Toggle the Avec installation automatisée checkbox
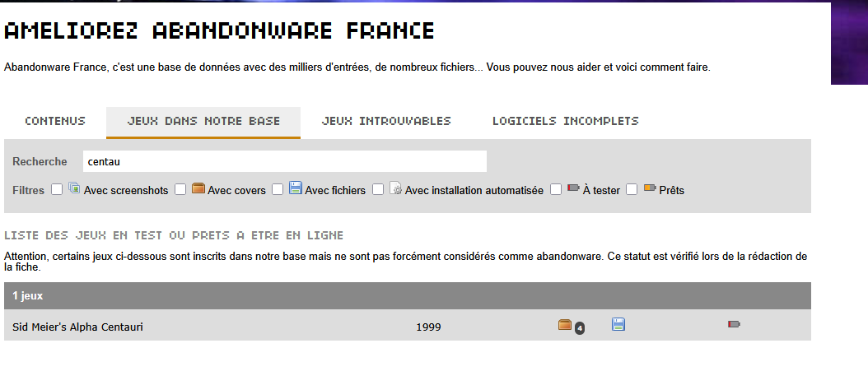 point(378,190)
